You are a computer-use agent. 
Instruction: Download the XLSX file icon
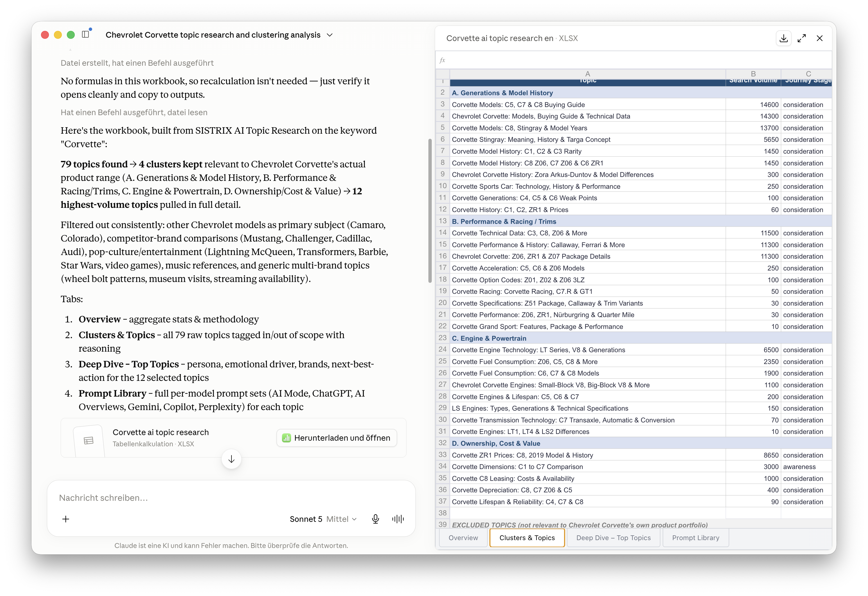click(x=784, y=38)
